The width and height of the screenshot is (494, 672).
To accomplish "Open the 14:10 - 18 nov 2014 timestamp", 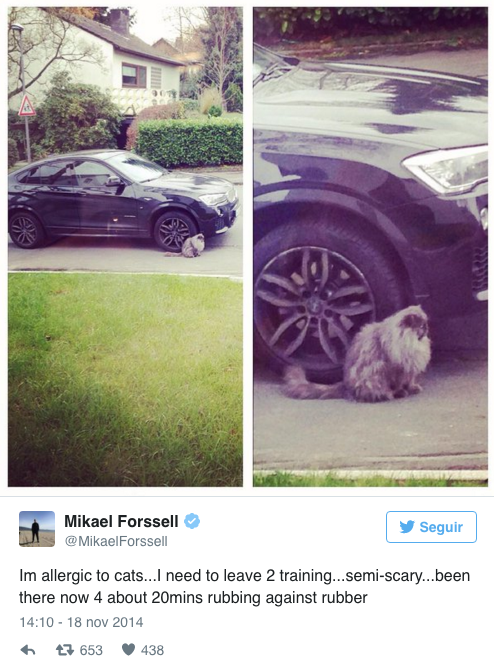I will tap(81, 622).
